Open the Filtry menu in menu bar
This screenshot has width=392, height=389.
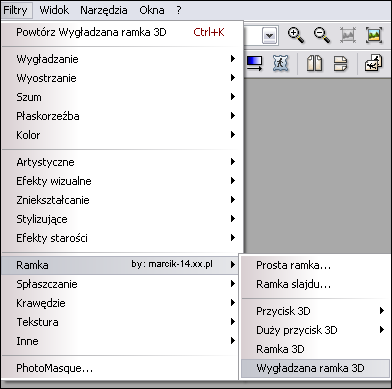click(16, 10)
